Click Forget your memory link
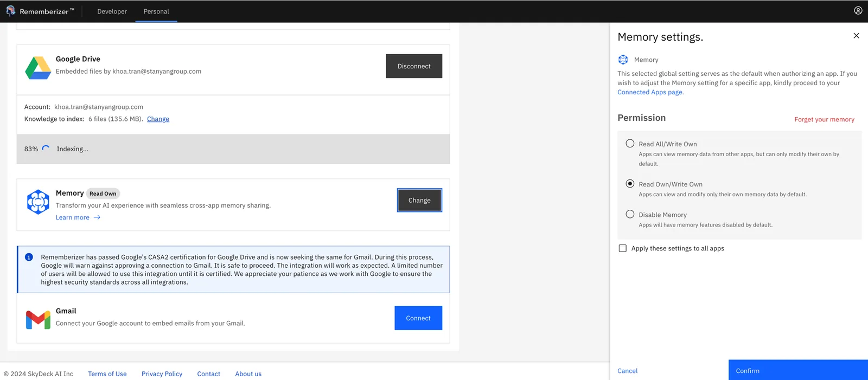The image size is (868, 380). 824,119
